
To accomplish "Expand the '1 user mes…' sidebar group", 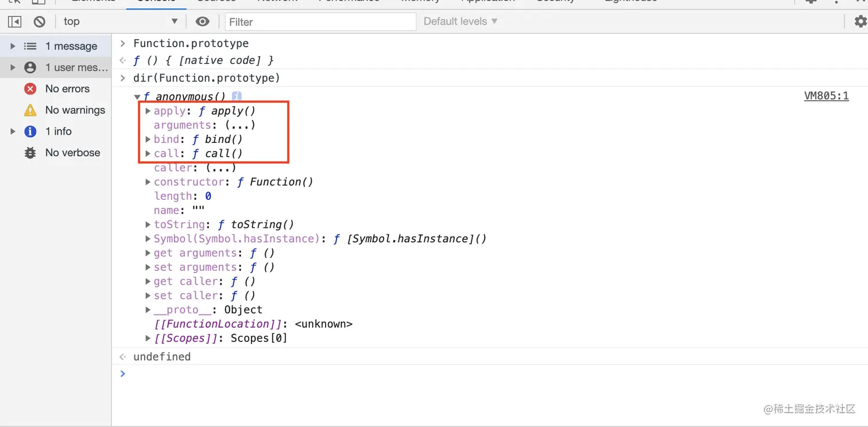I will [x=13, y=67].
